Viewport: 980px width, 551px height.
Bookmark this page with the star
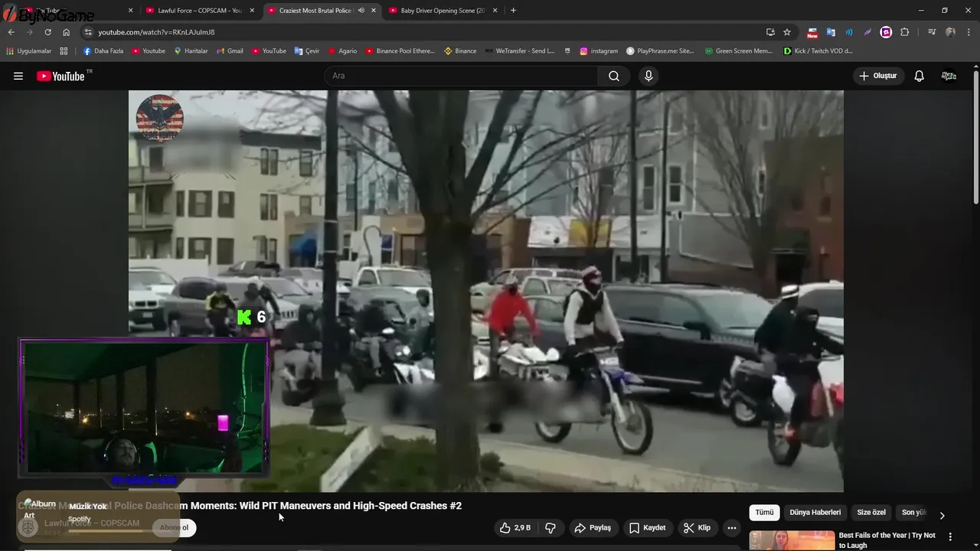tap(787, 32)
